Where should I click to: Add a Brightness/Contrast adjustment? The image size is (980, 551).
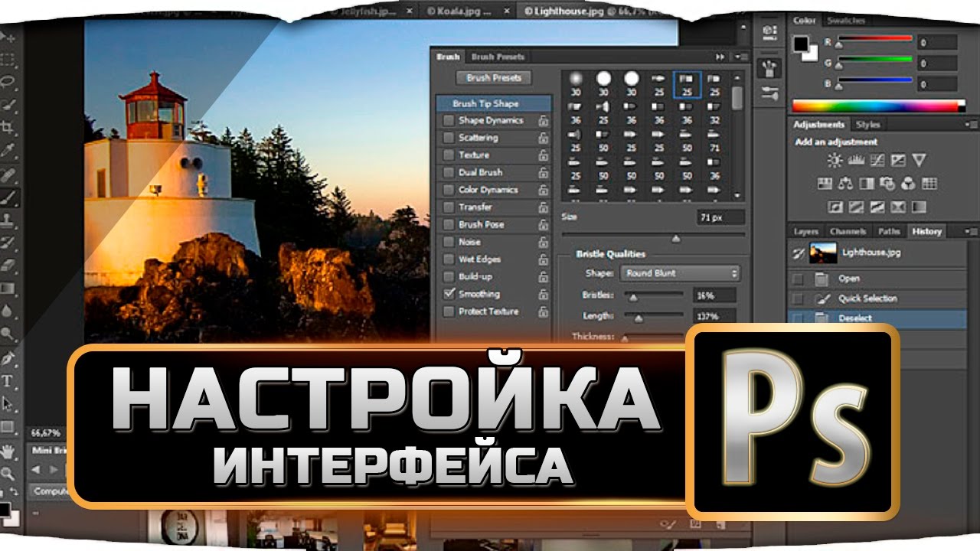tap(835, 160)
